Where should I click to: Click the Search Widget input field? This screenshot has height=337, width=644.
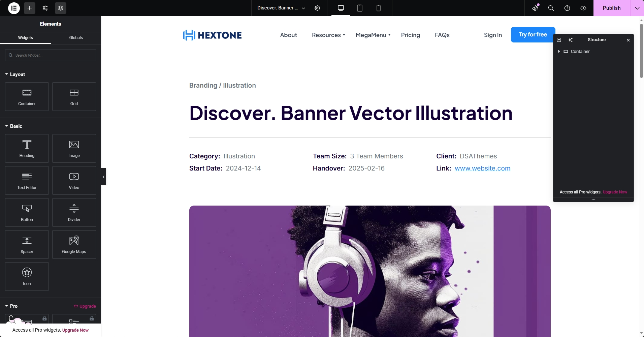pyautogui.click(x=51, y=55)
